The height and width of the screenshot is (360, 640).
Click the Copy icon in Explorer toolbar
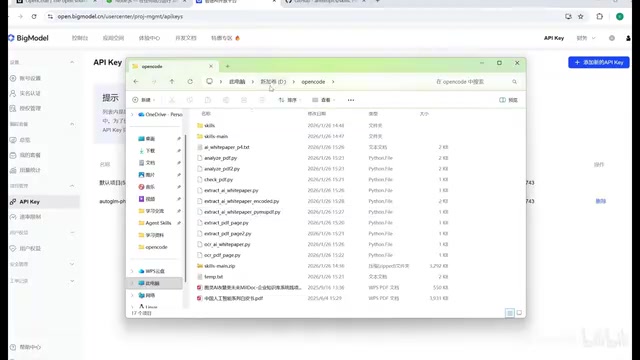[190, 100]
